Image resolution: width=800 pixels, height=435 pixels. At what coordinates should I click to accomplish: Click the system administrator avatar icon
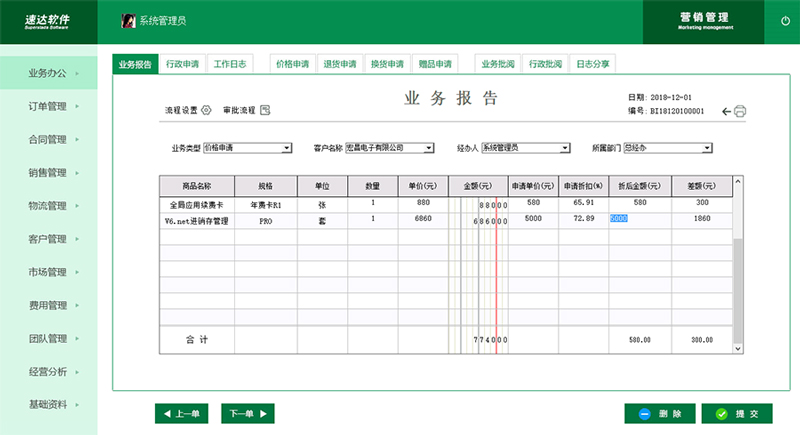128,21
